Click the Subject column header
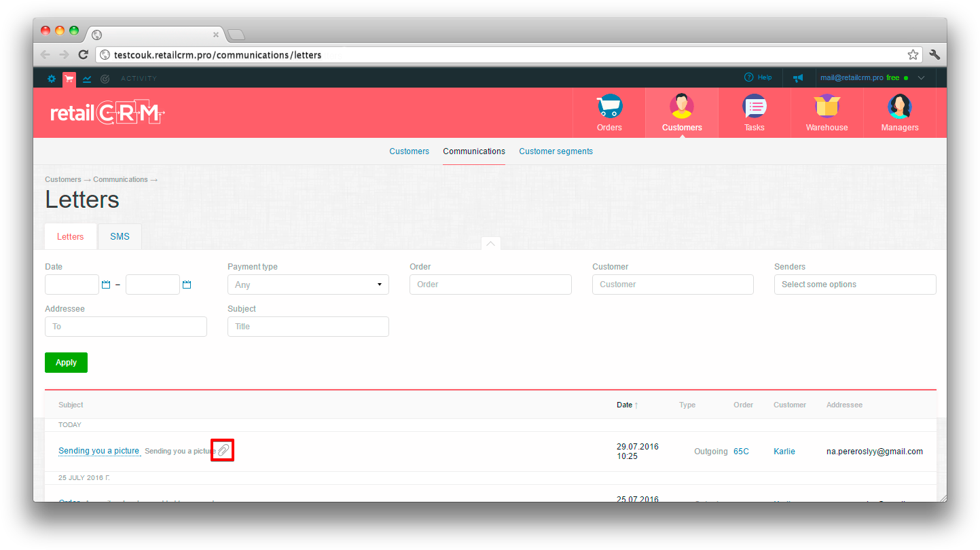Image resolution: width=980 pixels, height=550 pixels. click(71, 405)
